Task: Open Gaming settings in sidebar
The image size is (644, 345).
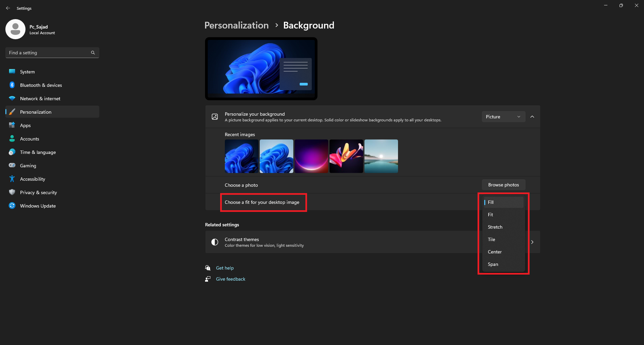Action: tap(52, 165)
